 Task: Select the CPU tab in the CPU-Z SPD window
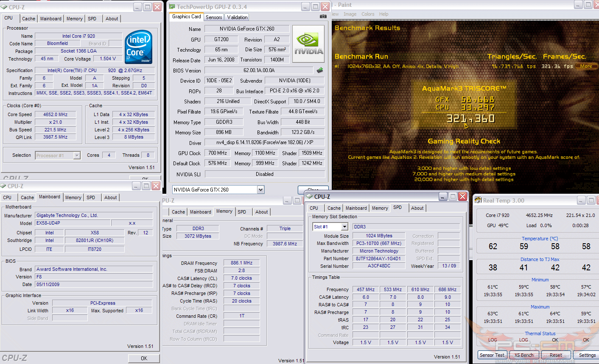[x=314, y=208]
